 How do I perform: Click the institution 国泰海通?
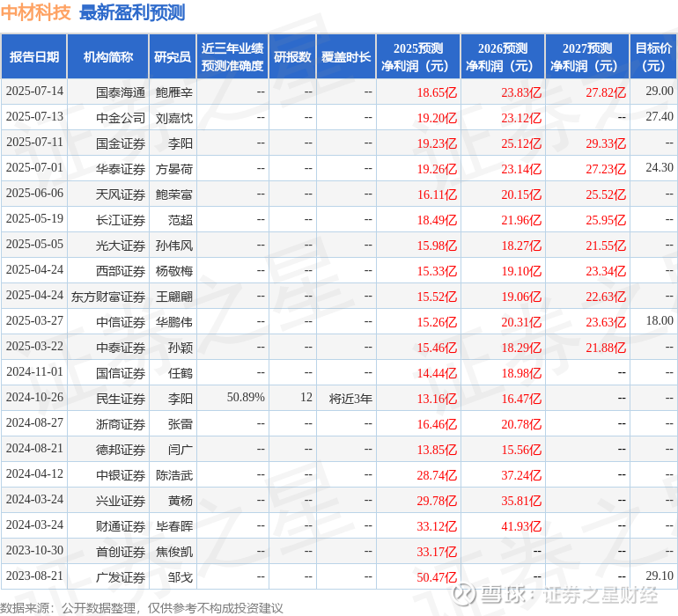(x=121, y=92)
